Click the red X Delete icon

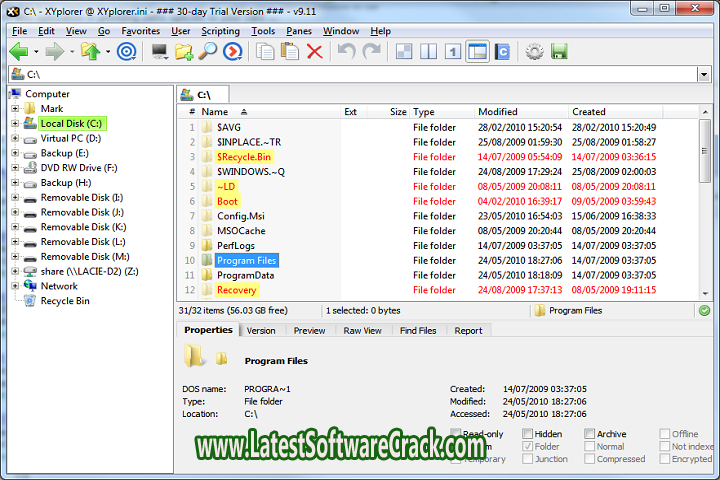click(x=314, y=51)
